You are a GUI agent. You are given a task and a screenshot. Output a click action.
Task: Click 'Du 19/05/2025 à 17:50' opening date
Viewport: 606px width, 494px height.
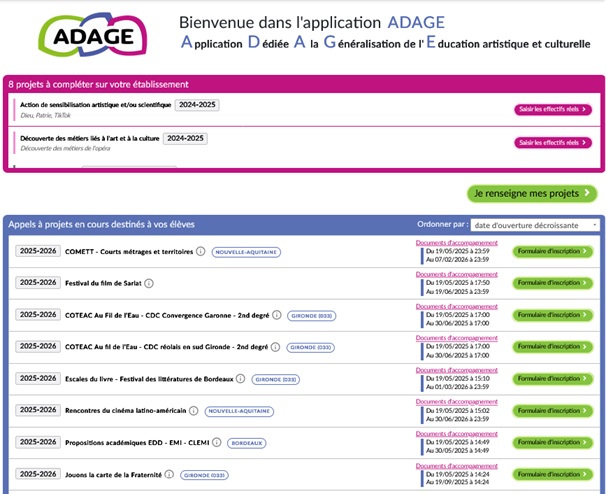tap(458, 283)
